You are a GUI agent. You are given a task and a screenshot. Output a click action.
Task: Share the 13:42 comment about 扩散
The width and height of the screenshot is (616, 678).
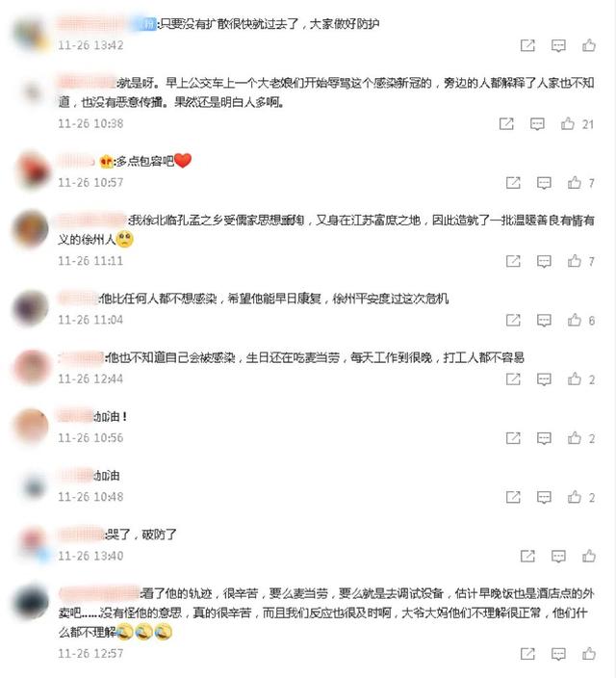click(527, 45)
